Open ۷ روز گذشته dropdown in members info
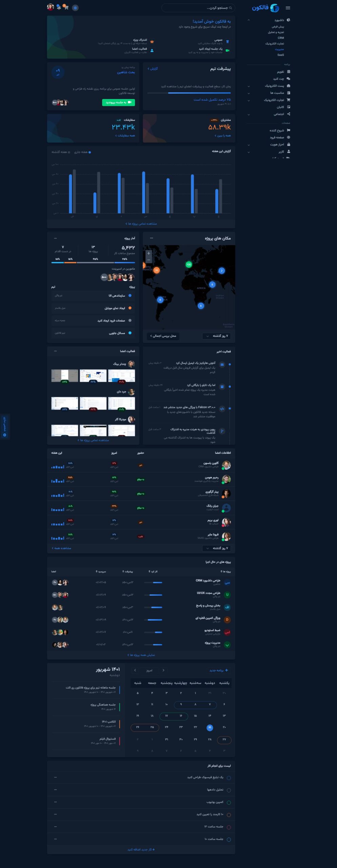337x868 pixels. (217, 548)
